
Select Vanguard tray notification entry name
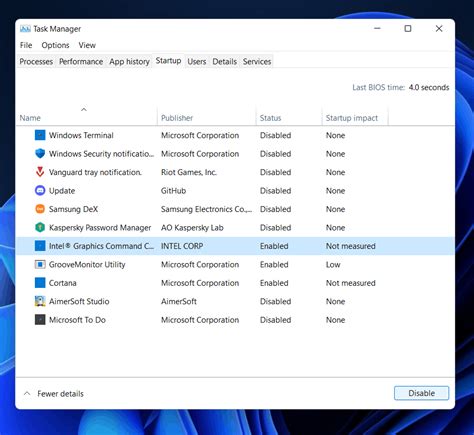95,172
